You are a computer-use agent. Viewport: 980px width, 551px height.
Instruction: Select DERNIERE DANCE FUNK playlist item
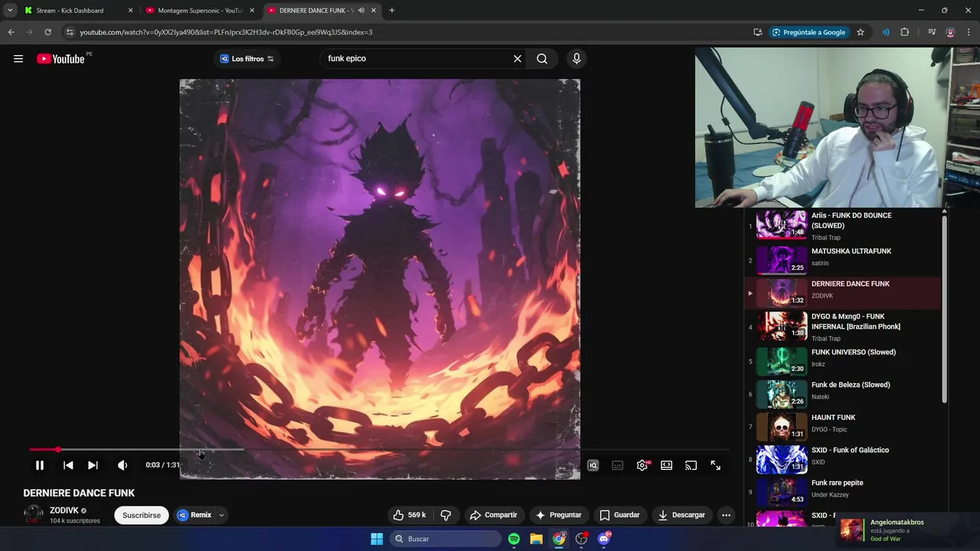[842, 292]
